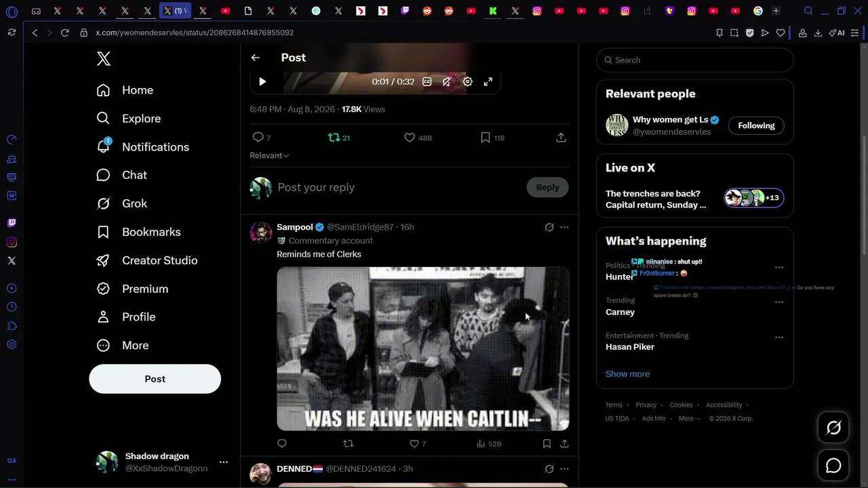This screenshot has width=868, height=488.
Task: Reload the page in the browser
Action: (64, 33)
